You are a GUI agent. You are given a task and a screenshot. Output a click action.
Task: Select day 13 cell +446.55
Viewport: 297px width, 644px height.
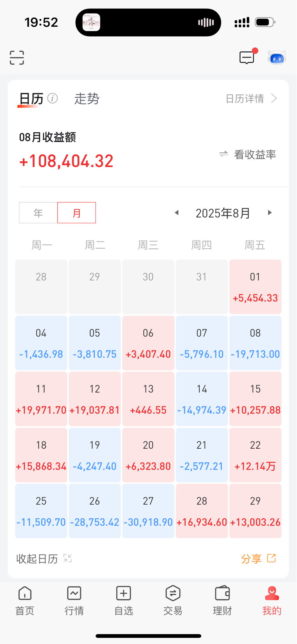click(x=148, y=399)
